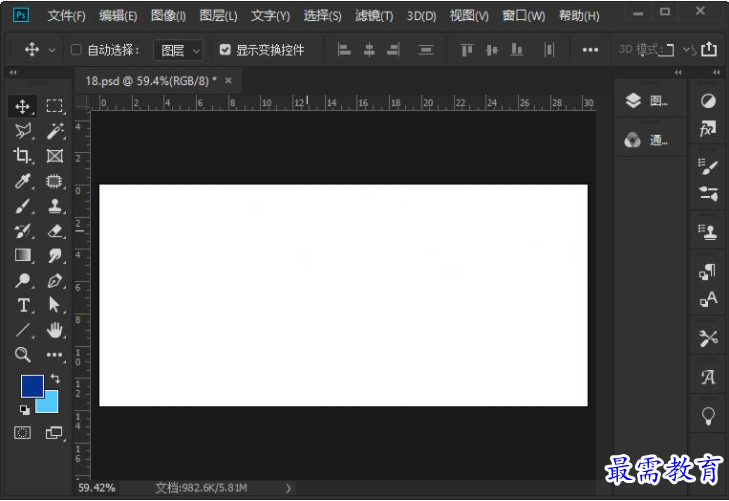Expand the Move tool preset picker arrow

pos(52,50)
